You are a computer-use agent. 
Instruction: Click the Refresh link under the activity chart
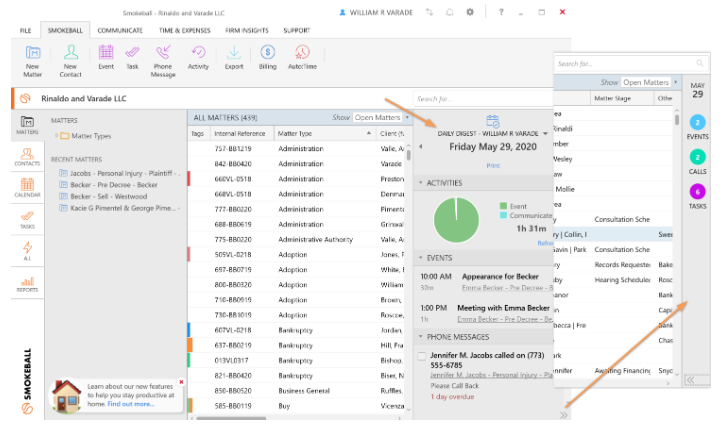545,243
